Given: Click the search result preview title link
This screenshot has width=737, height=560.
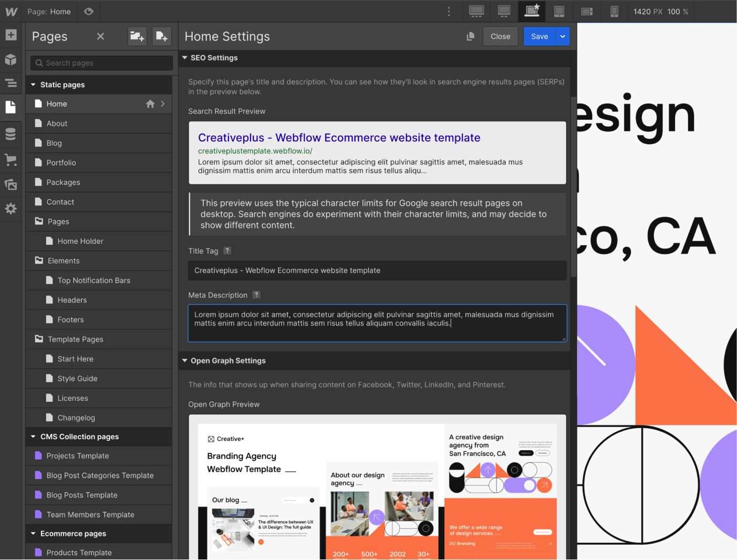Looking at the screenshot, I should [339, 138].
